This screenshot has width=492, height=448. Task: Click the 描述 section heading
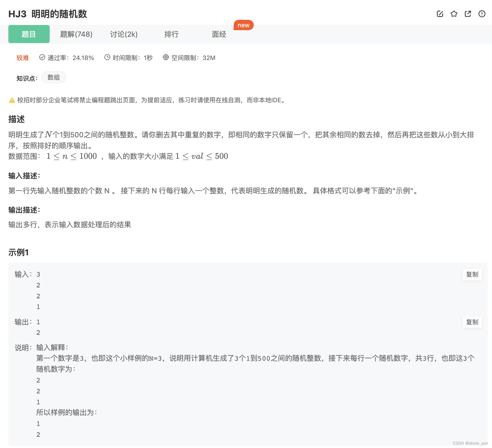click(17, 119)
